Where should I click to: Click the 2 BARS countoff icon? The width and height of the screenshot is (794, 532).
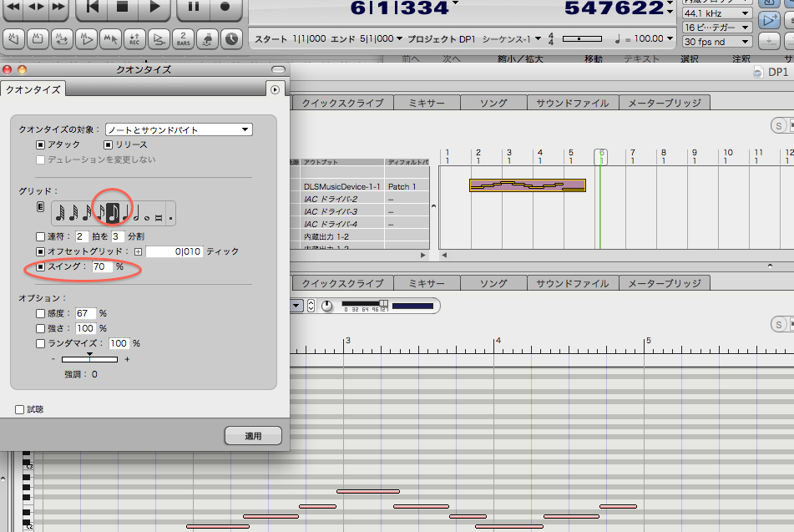click(x=184, y=39)
